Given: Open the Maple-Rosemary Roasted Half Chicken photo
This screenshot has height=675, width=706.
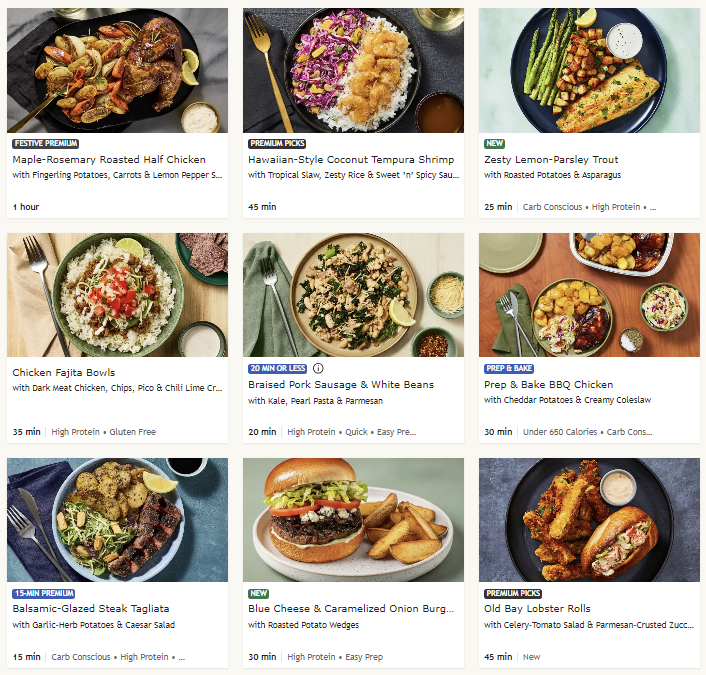Looking at the screenshot, I should tap(118, 70).
